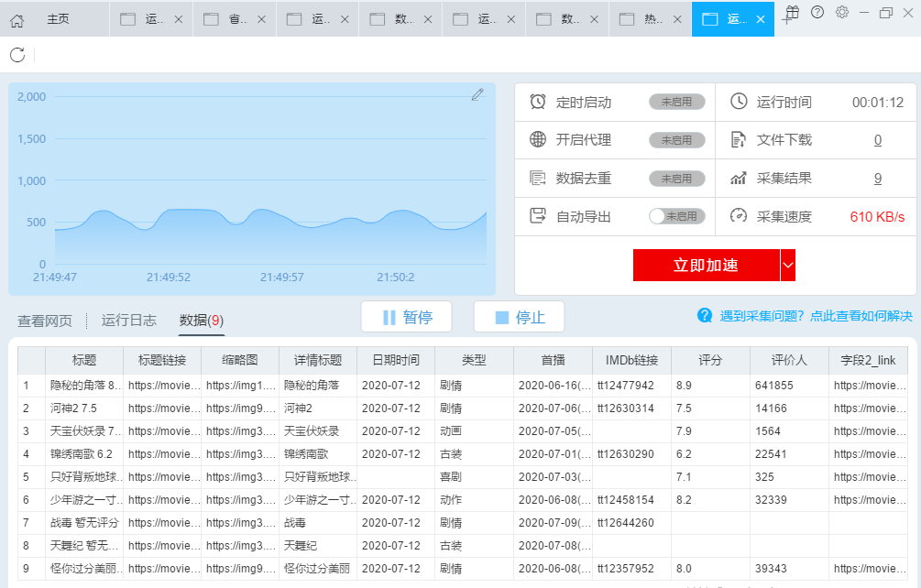Select the 22541 reviewer count cell
The height and width of the screenshot is (588, 921).
coord(789,454)
